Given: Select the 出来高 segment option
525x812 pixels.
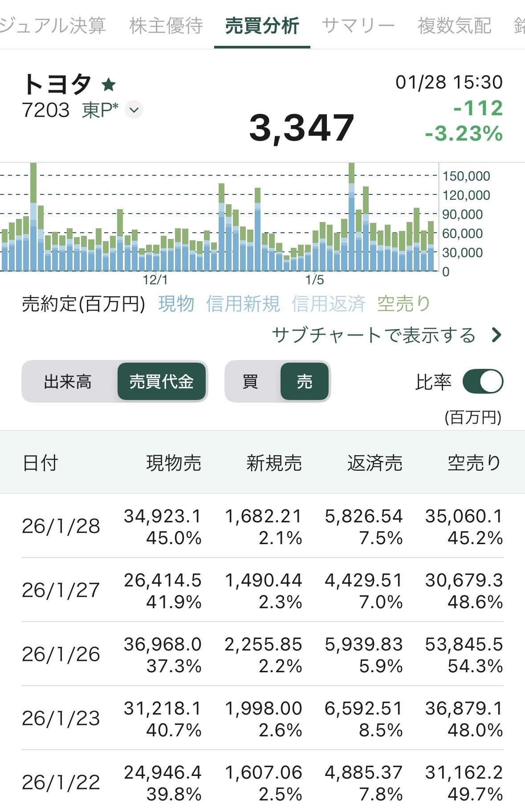Looking at the screenshot, I should coord(68,382).
